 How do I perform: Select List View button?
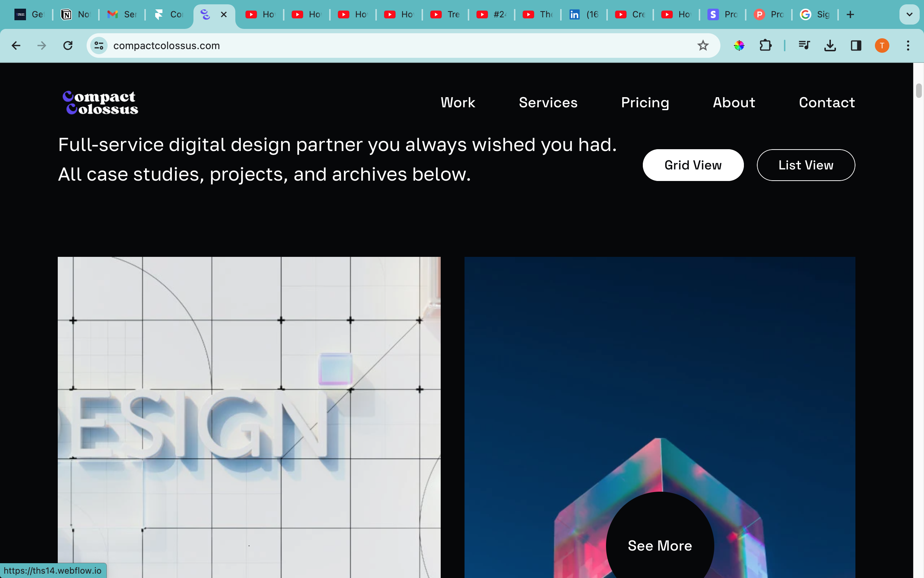[806, 165]
